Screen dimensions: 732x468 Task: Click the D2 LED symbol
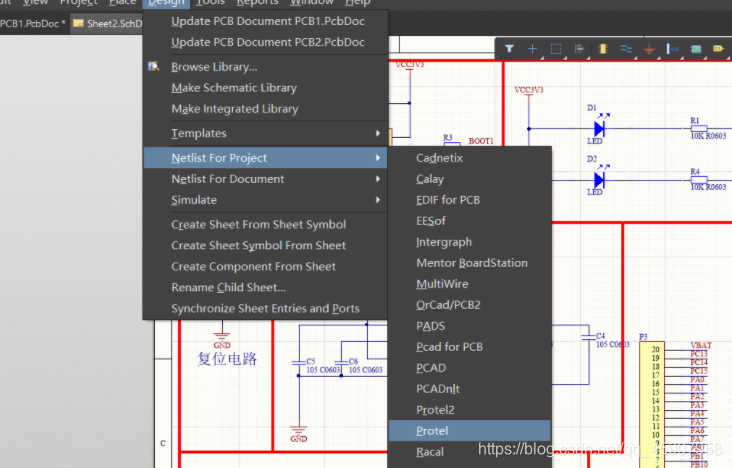click(x=600, y=179)
